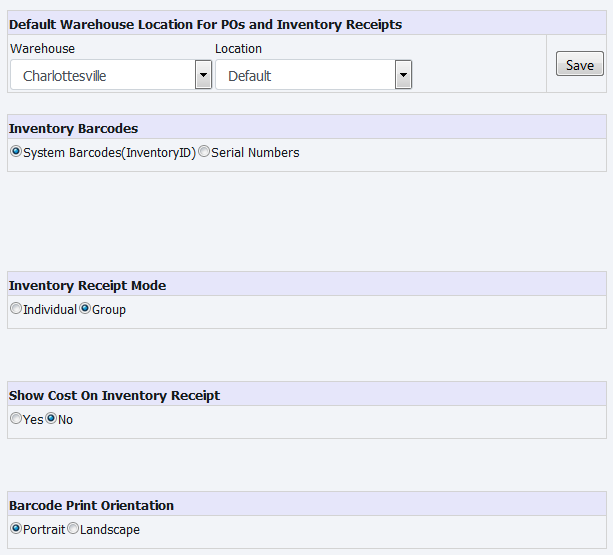Select No for Show Cost On Inventory Receipt
613x555 pixels.
[x=51, y=420]
